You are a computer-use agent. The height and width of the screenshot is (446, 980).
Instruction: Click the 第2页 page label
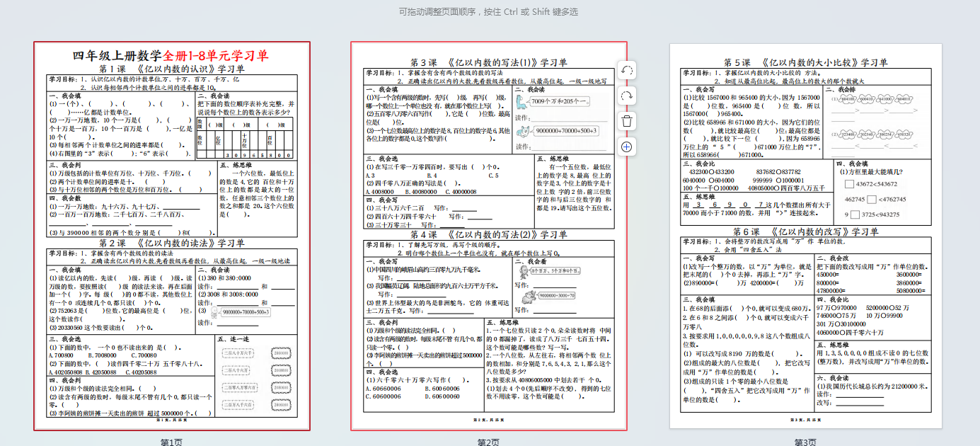click(x=488, y=442)
